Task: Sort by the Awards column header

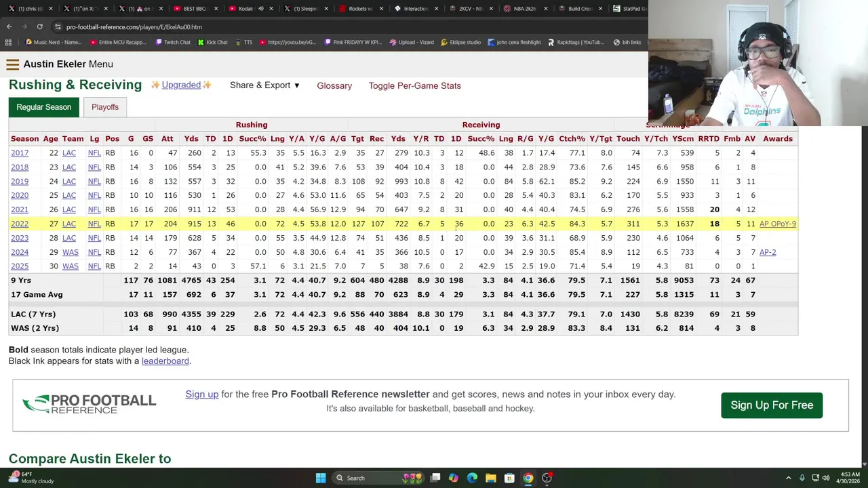Action: (x=778, y=139)
